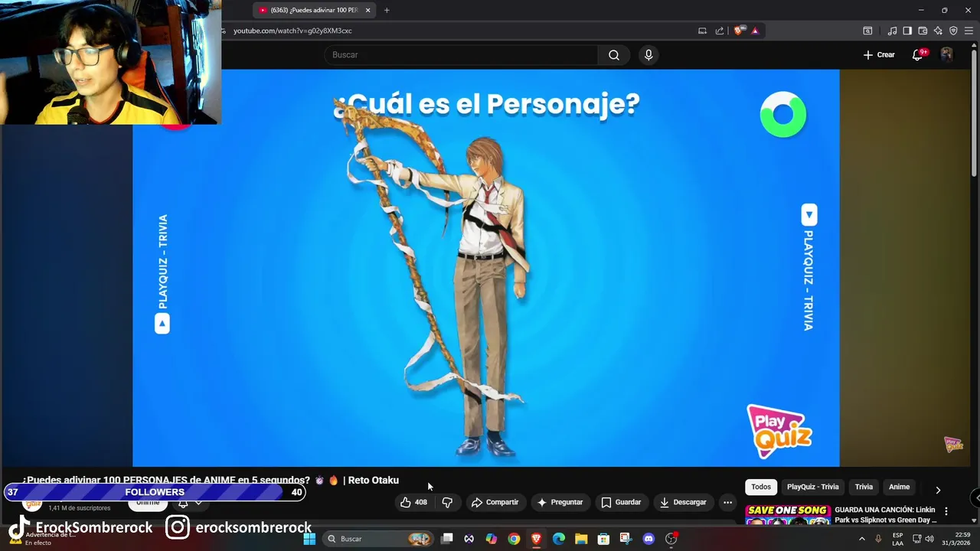This screenshot has height=551, width=980.
Task: Select the Trivia filter chip
Action: pos(864,487)
